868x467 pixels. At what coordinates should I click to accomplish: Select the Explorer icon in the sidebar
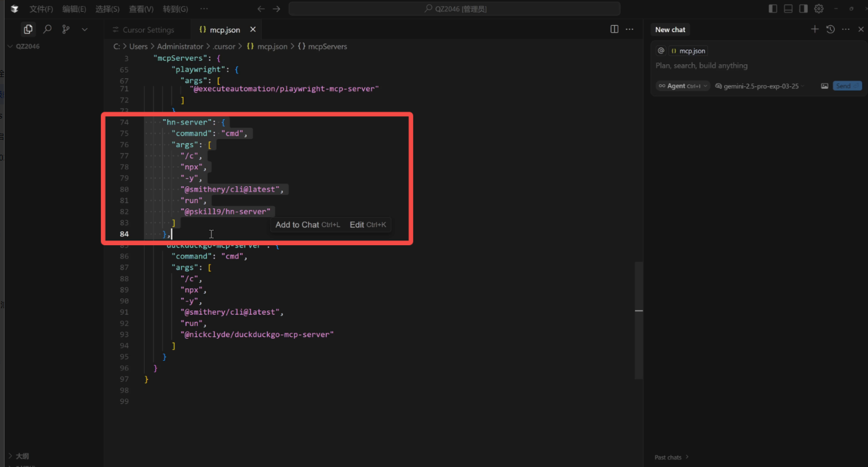tap(27, 29)
